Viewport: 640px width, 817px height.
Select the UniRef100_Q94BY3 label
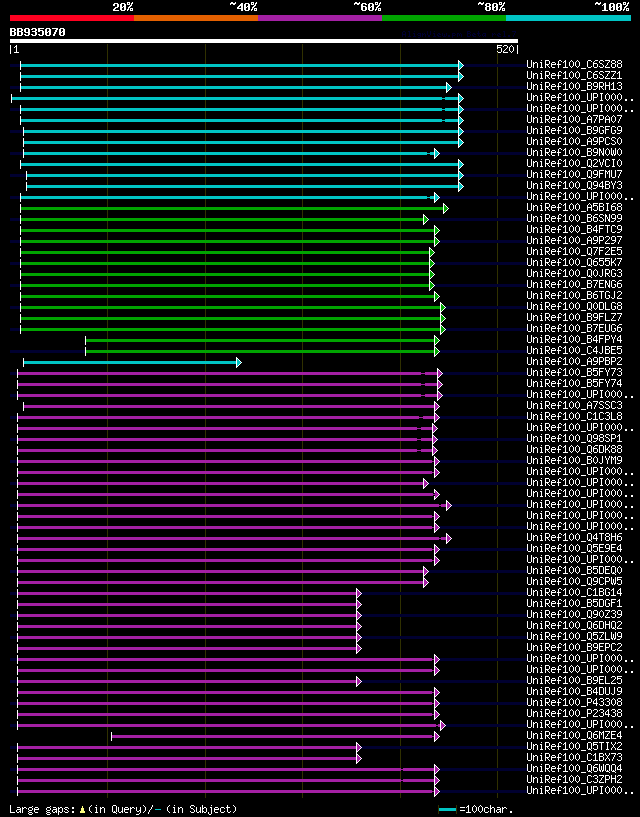point(574,185)
